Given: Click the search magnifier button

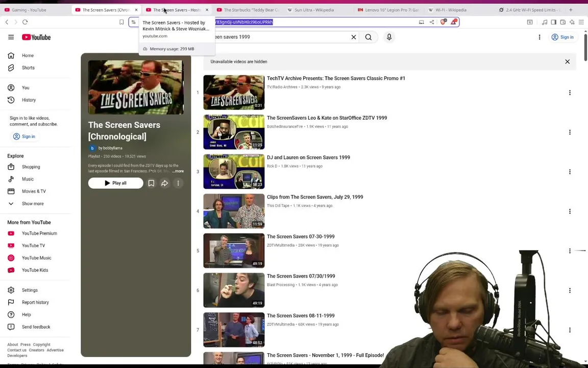Looking at the screenshot, I should click(368, 37).
